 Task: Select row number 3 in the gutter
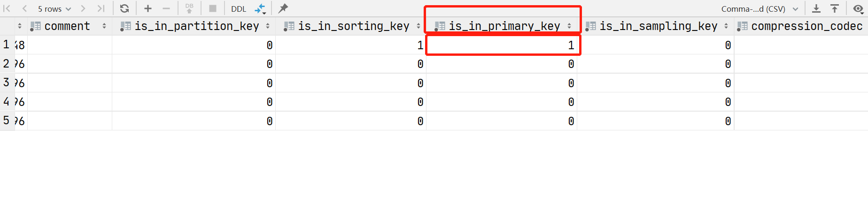pyautogui.click(x=7, y=83)
